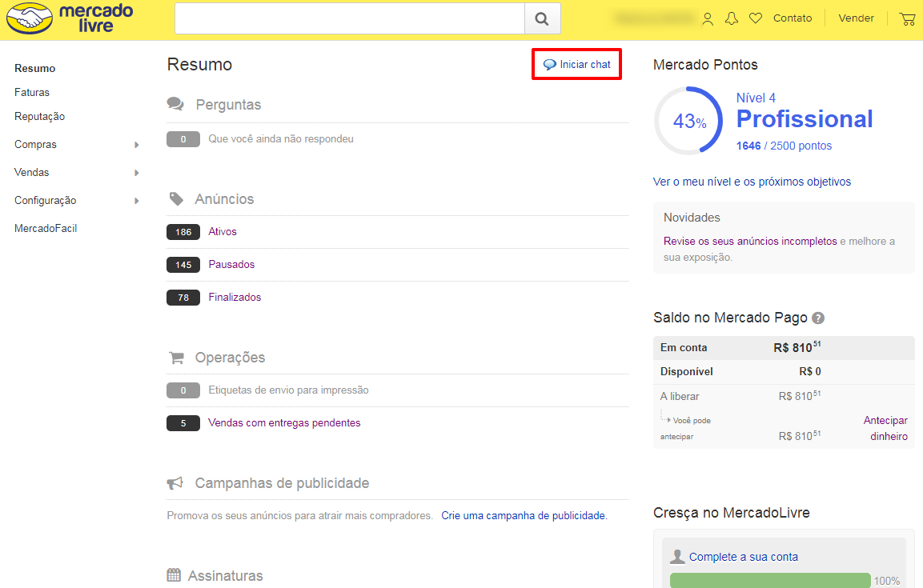Click the Campanhas de publicidade megaphone icon
This screenshot has width=923, height=588.
coord(175,483)
